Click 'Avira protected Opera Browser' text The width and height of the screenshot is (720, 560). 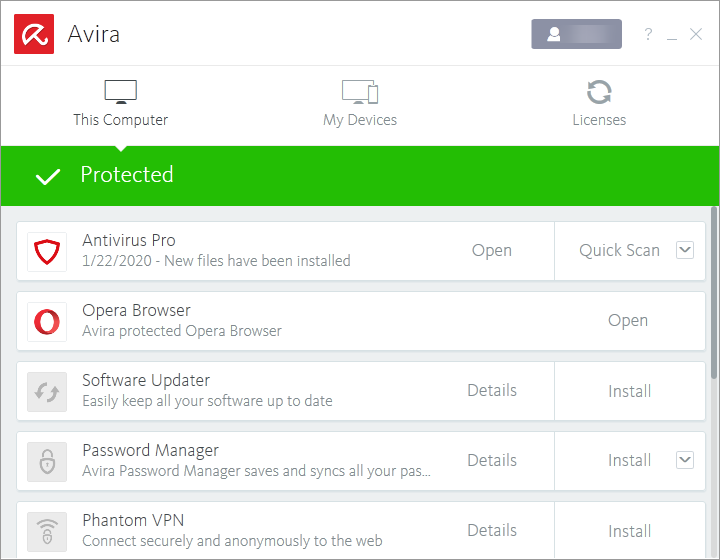click(x=182, y=331)
